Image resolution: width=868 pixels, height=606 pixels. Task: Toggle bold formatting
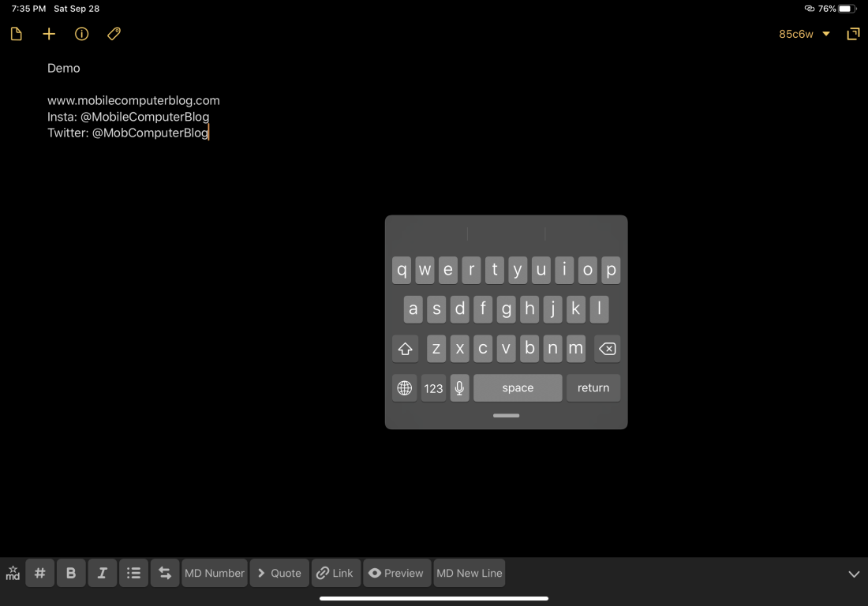tap(71, 573)
